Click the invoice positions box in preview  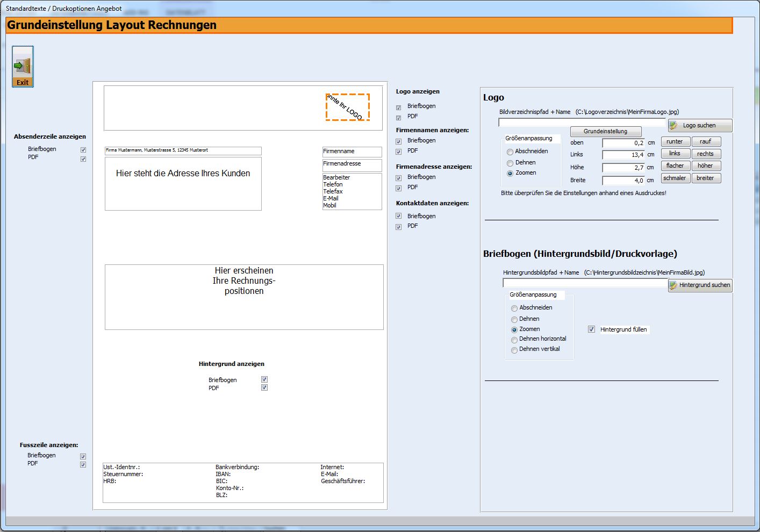click(244, 297)
